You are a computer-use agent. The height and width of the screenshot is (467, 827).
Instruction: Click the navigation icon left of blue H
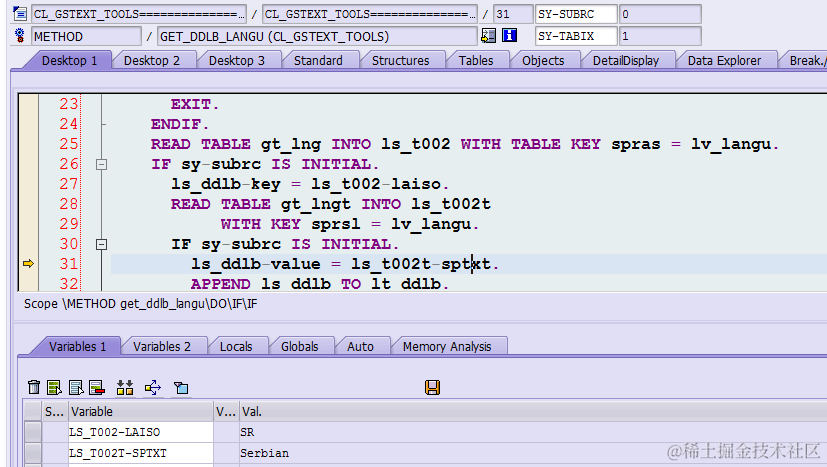(x=488, y=35)
